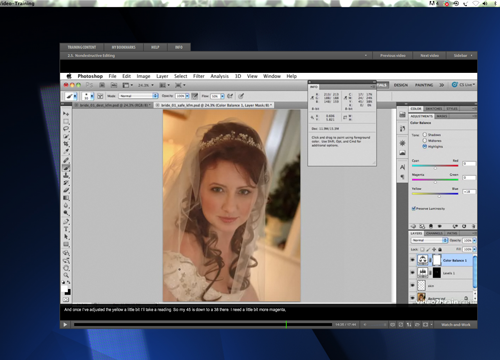Viewport: 500px width, 360px height.
Task: Toggle Preserve Luminosity checkbox
Action: [414, 208]
